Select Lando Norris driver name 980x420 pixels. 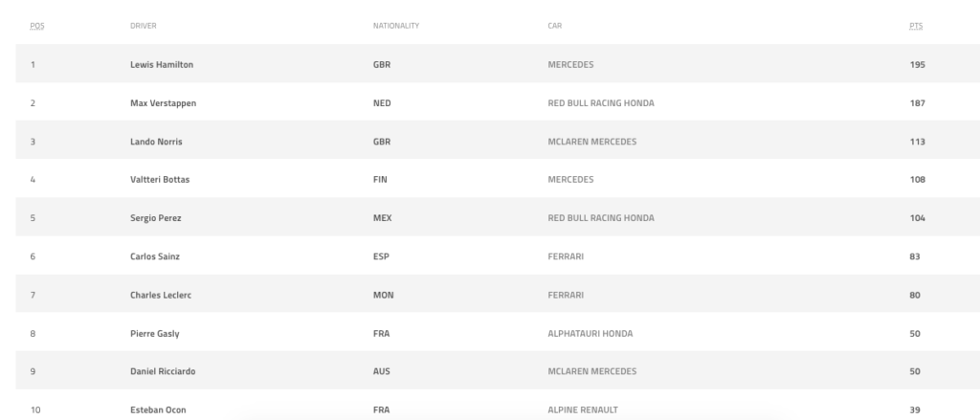pos(156,142)
